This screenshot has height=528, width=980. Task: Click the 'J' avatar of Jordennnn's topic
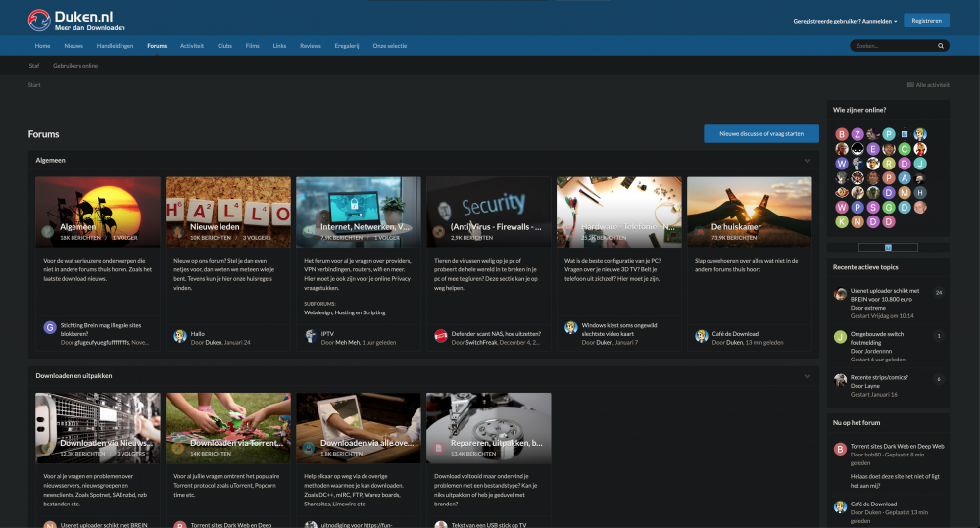point(840,336)
